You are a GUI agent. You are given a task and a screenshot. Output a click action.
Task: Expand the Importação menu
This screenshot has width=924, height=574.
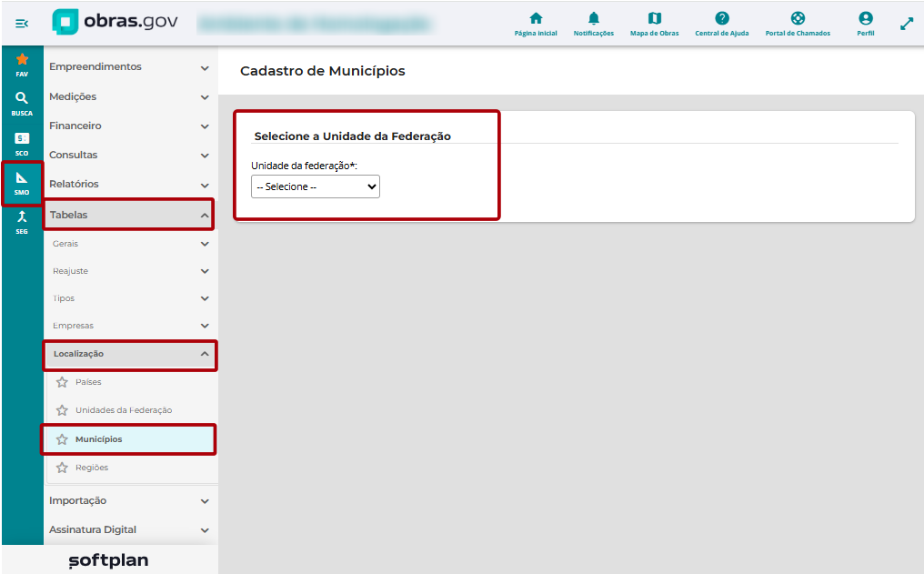130,501
